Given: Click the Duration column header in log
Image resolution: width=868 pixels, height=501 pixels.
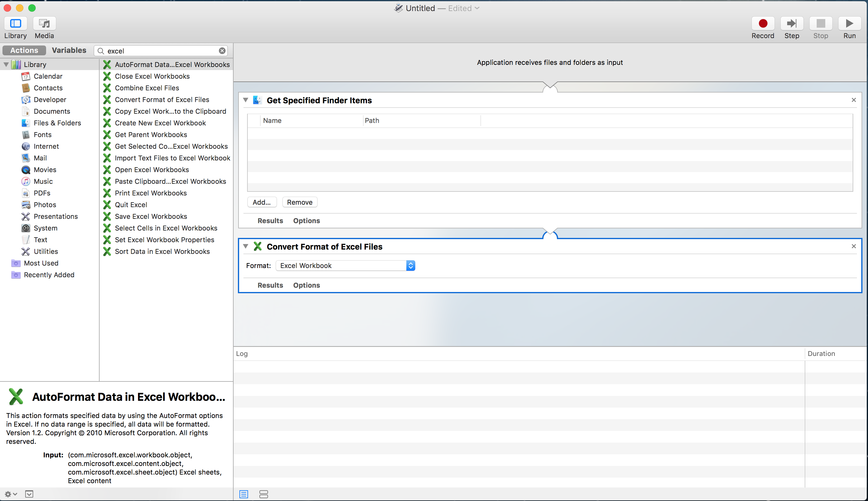Looking at the screenshot, I should point(836,353).
